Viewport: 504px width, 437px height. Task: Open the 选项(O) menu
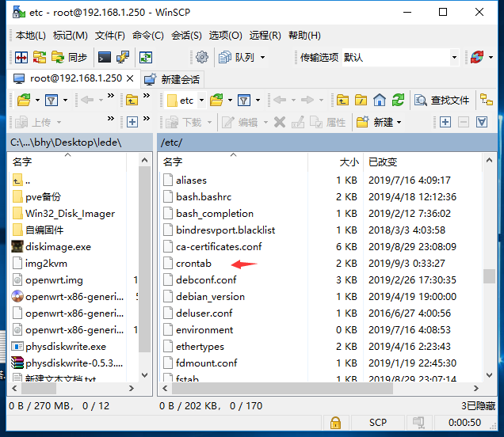coord(225,36)
